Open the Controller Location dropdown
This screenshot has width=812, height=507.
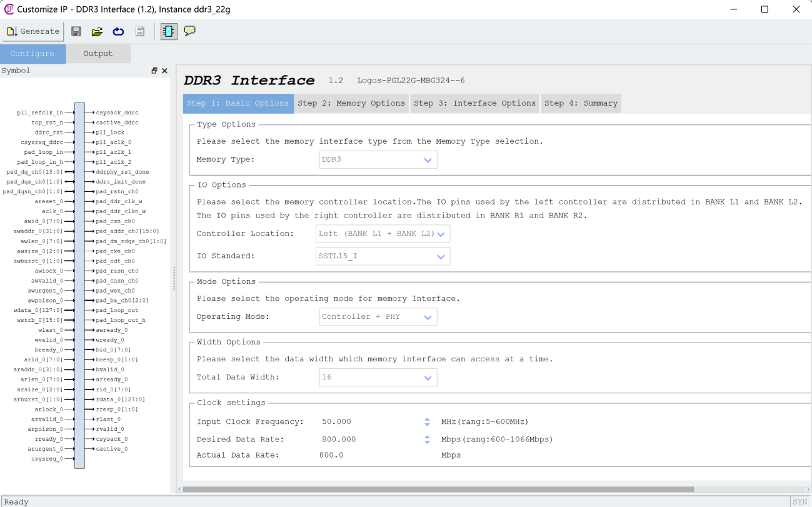(383, 234)
